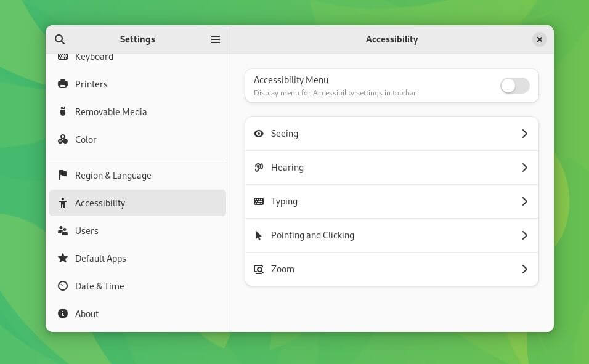
Task: Expand the Seeing settings row
Action: tap(392, 133)
